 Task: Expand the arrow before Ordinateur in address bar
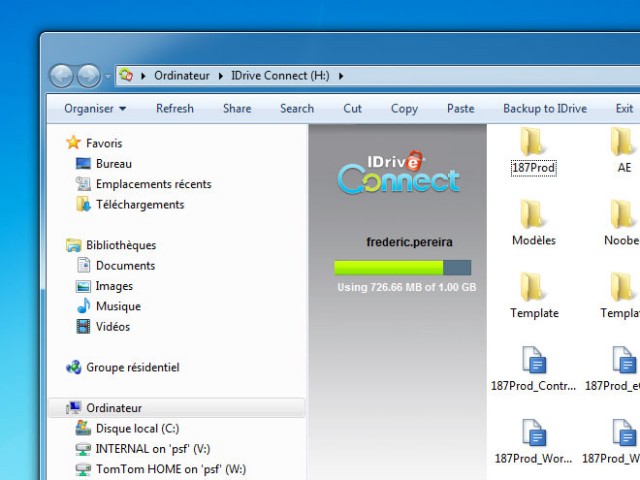143,76
